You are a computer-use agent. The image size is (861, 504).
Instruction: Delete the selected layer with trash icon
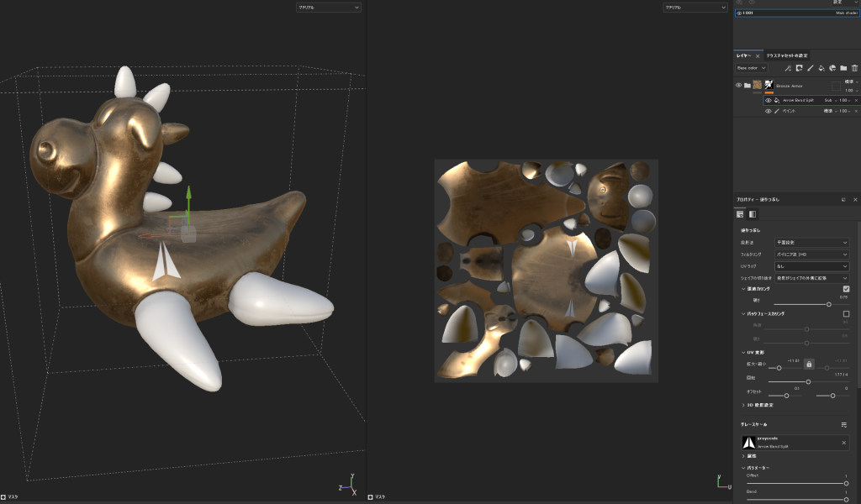point(854,68)
